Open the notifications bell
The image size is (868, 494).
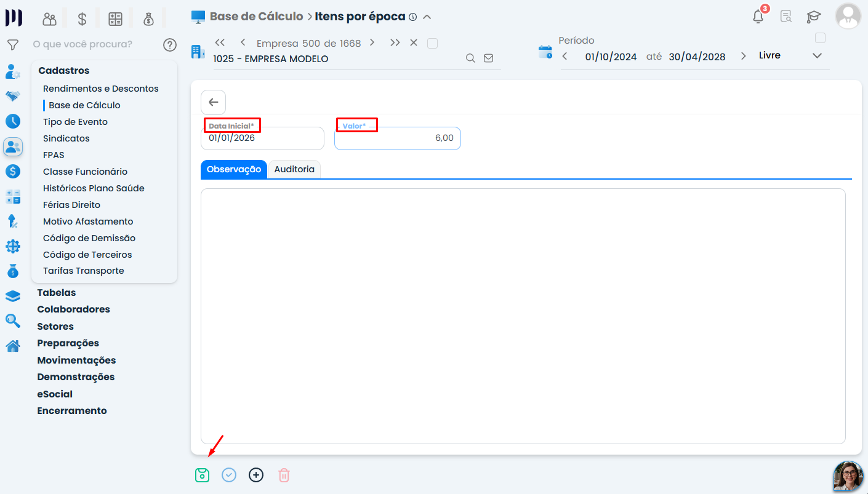[x=758, y=17]
